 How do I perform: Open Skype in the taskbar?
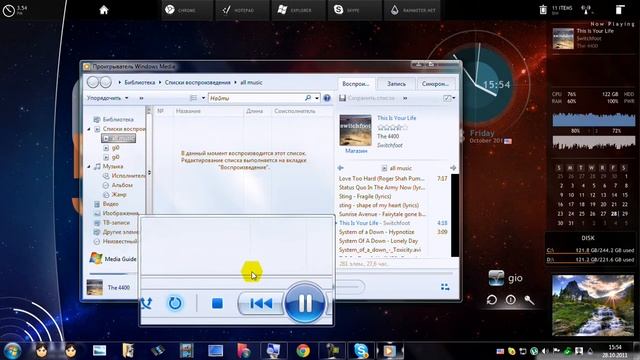[x=360, y=351]
